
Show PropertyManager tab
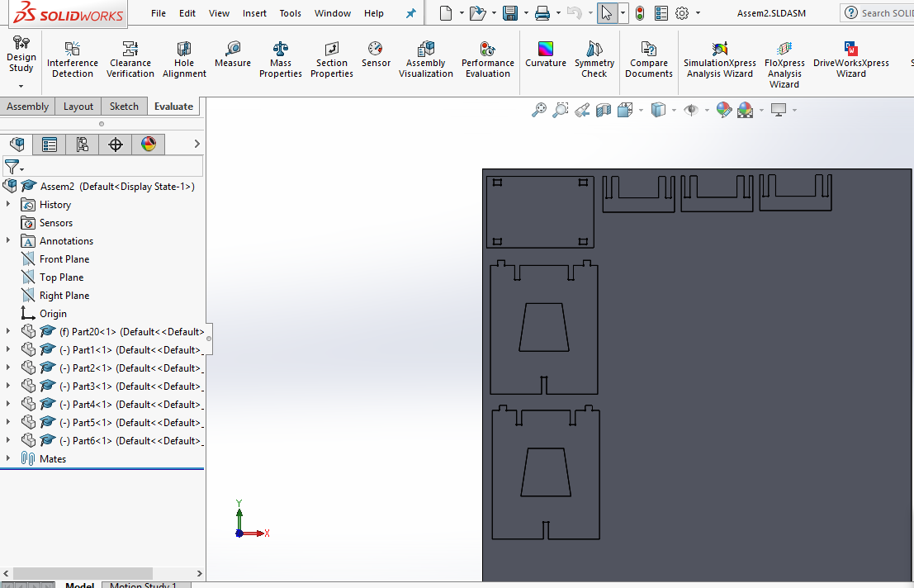click(x=50, y=144)
